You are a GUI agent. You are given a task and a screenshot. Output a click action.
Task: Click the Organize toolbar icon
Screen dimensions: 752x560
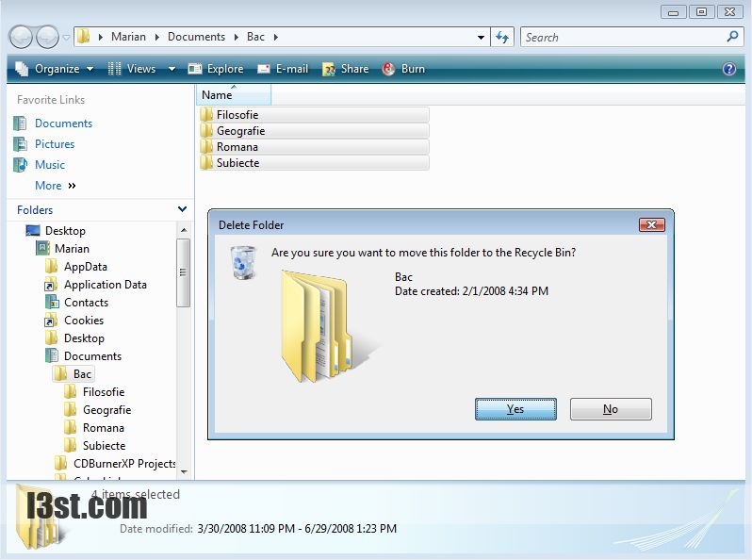[x=22, y=69]
